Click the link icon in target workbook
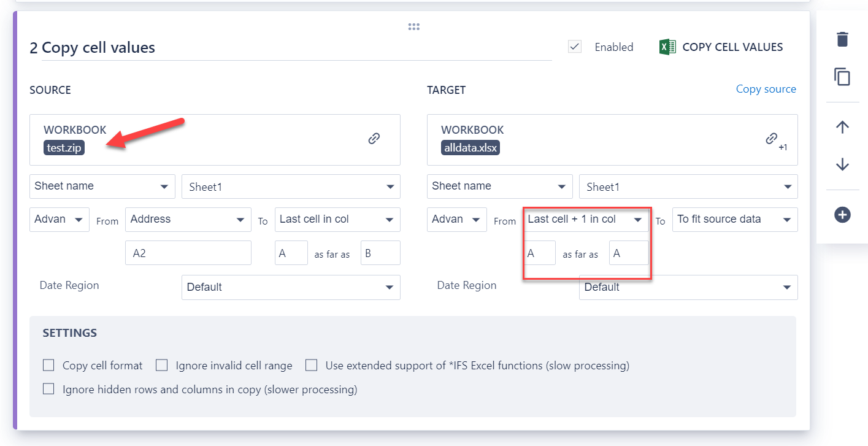The width and height of the screenshot is (868, 446). tap(772, 139)
